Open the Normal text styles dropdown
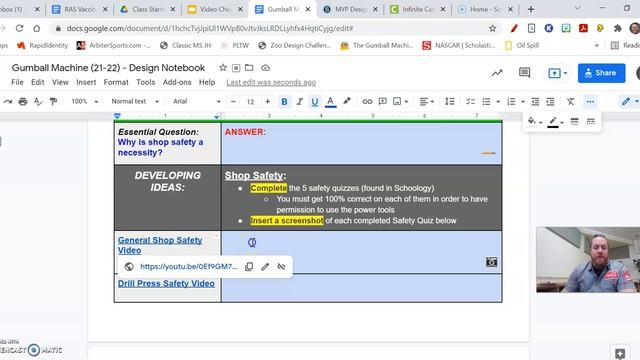Screen dimensions: 640x360 click(135, 101)
